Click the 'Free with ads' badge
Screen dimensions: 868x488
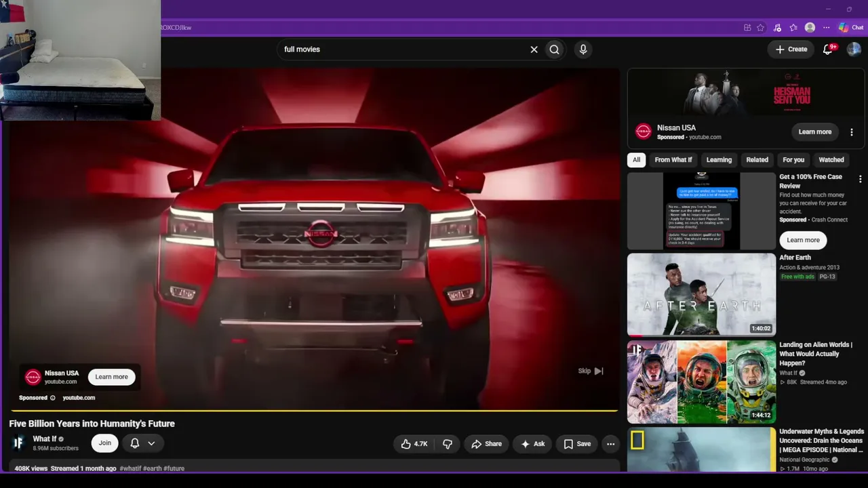pos(797,277)
